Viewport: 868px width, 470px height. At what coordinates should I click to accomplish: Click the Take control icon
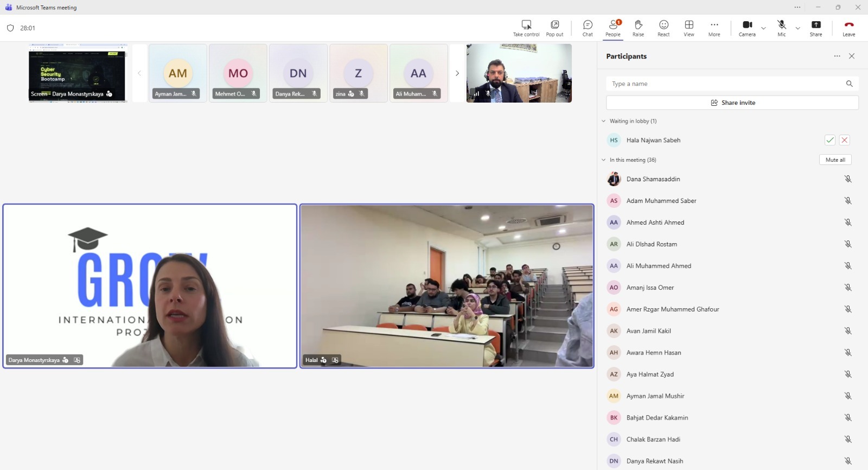[x=526, y=28]
